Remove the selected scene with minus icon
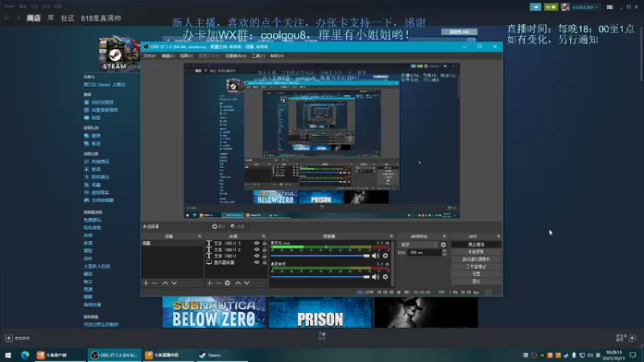This screenshot has width=644, height=362. click(x=155, y=283)
